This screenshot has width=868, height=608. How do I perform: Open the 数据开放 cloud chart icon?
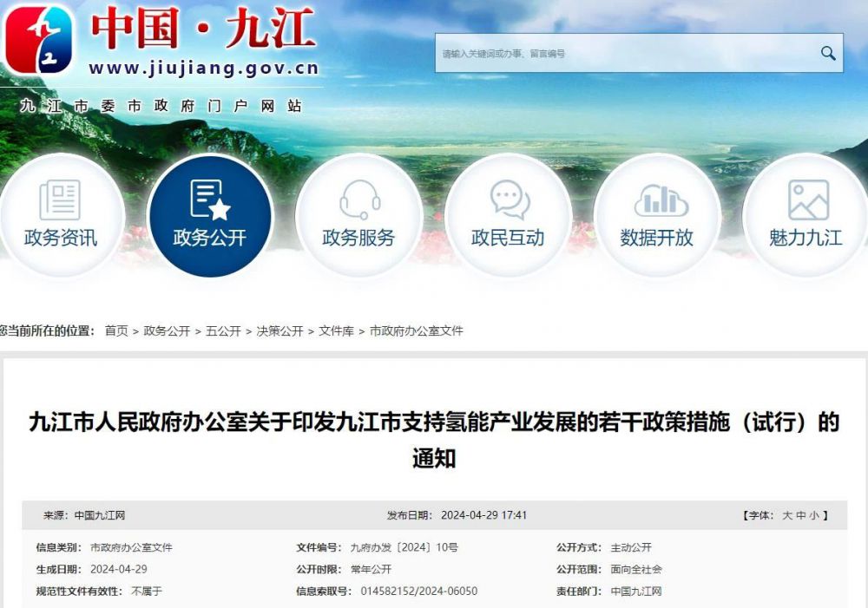point(659,200)
